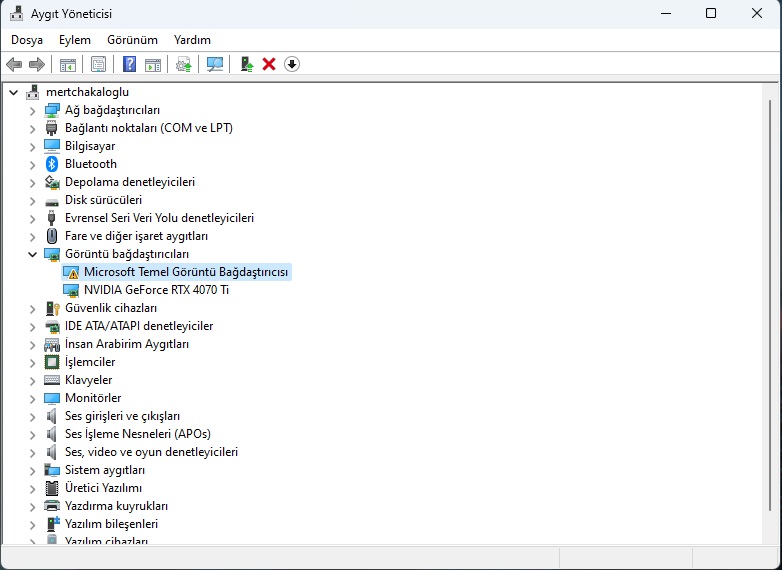Select the NVIDIA GeForce RTX 4070 Ti device
The width and height of the screenshot is (782, 570).
156,290
